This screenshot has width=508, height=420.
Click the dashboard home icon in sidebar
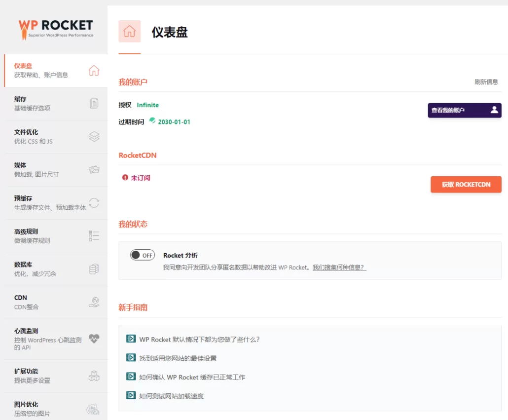click(x=94, y=70)
